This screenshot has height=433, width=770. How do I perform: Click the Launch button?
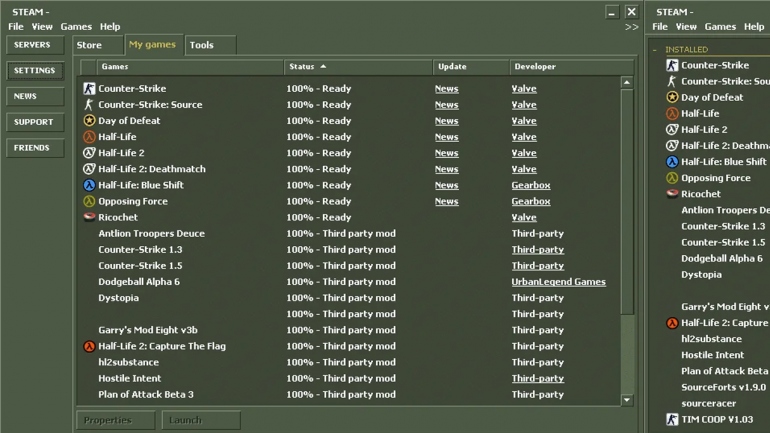coord(201,420)
